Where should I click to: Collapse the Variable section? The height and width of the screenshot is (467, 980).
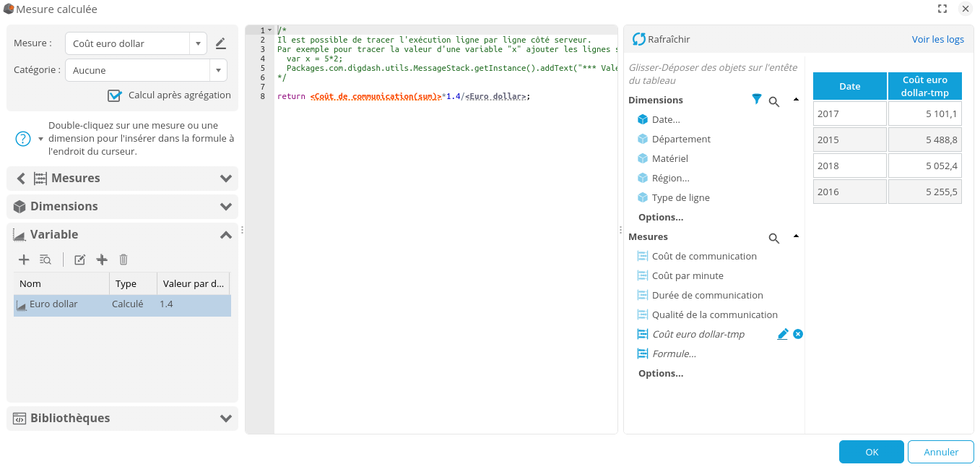[226, 234]
